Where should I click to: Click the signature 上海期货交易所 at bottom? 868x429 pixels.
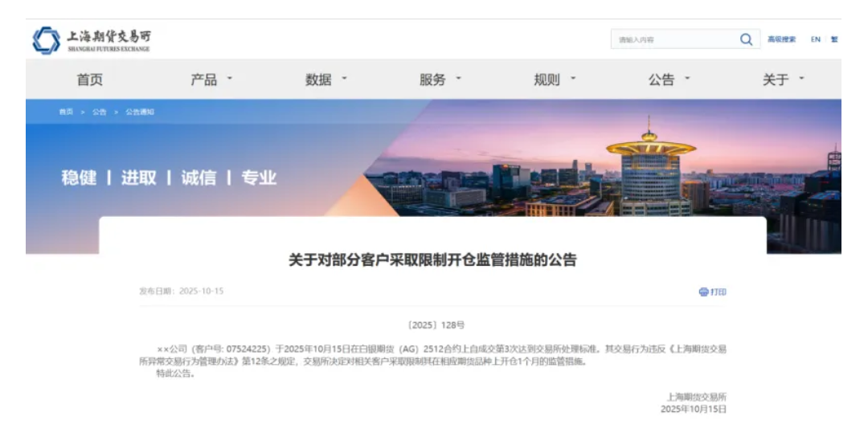[x=696, y=397]
